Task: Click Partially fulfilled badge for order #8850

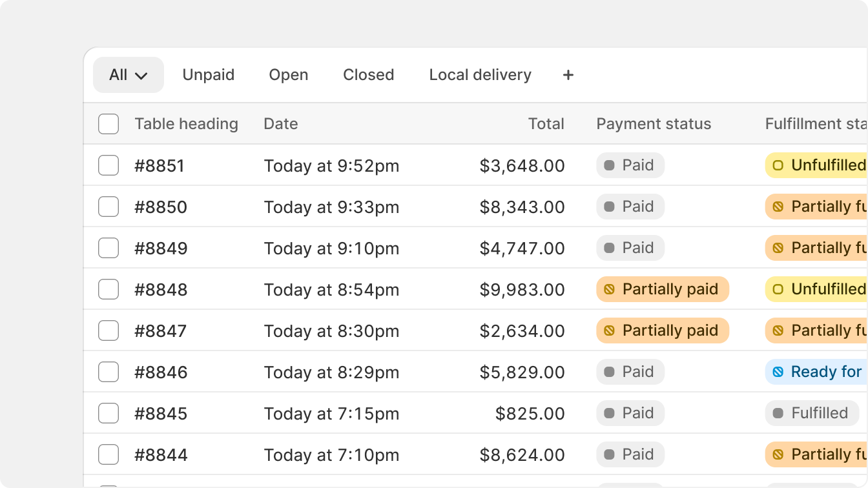Action: 816,207
